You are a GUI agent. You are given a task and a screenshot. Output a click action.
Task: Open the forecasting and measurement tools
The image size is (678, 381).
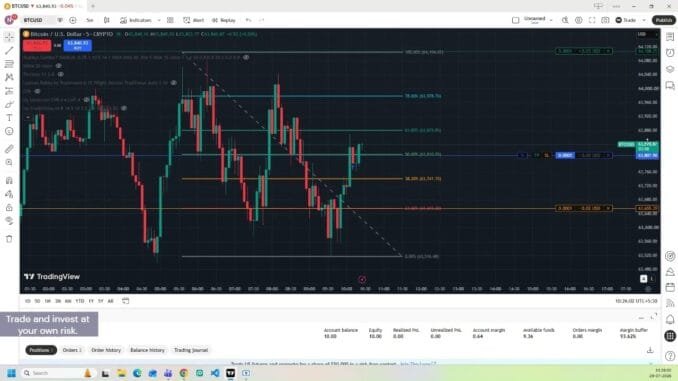tap(9, 91)
